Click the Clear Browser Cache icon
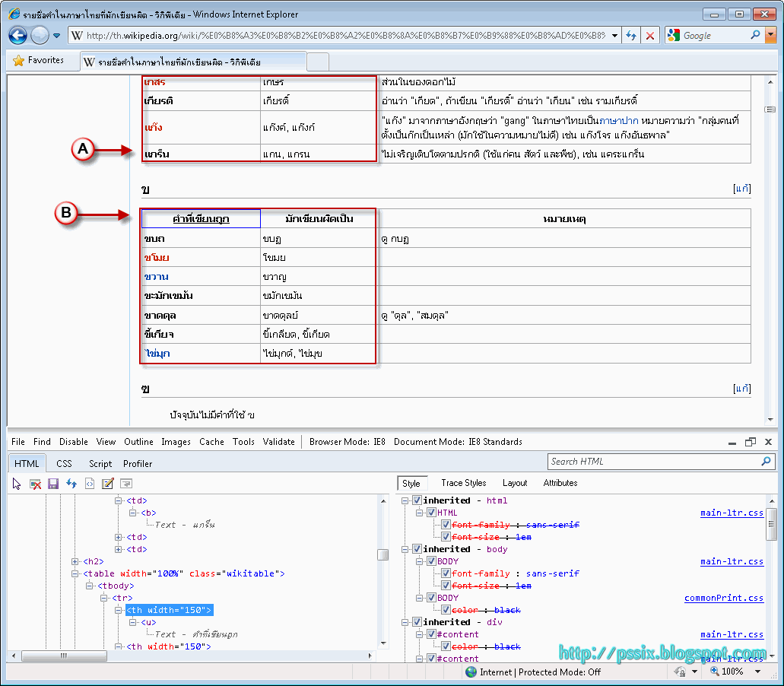The height and width of the screenshot is (686, 784). click(x=35, y=484)
